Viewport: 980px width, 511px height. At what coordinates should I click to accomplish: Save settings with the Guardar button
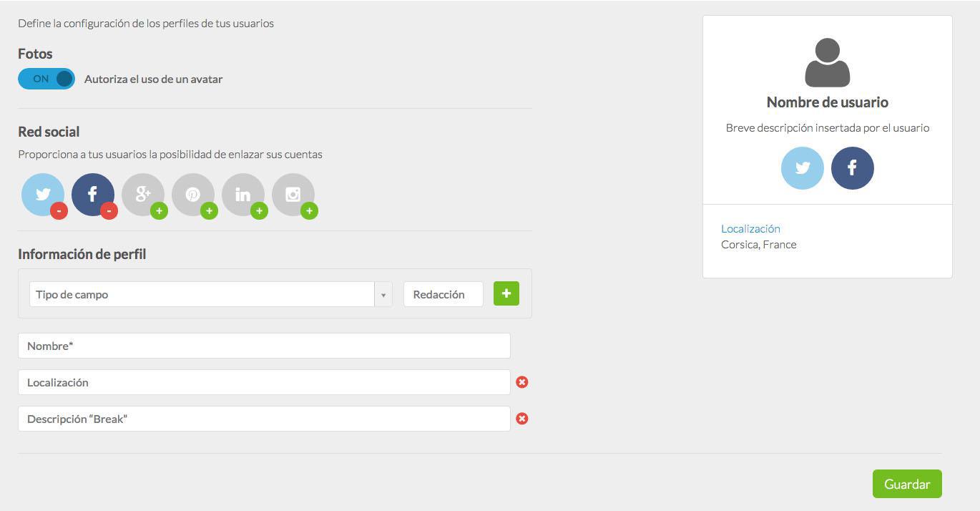pos(906,484)
